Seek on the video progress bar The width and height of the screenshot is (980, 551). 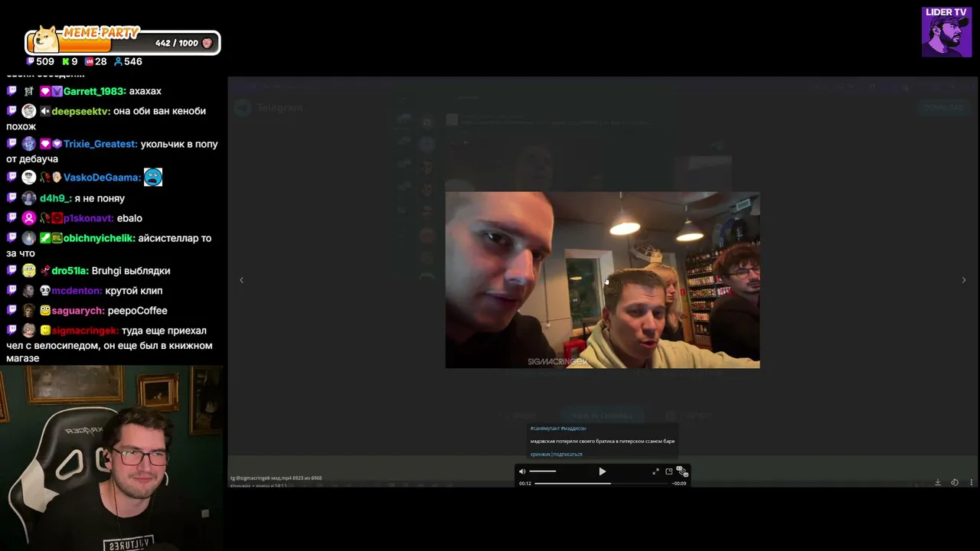point(602,484)
